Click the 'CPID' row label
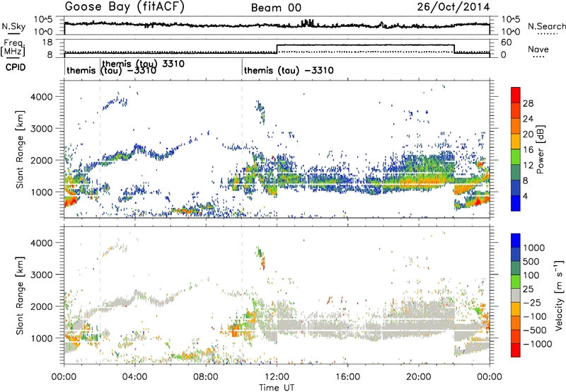Viewport: 566px width, 392px height. [x=16, y=67]
